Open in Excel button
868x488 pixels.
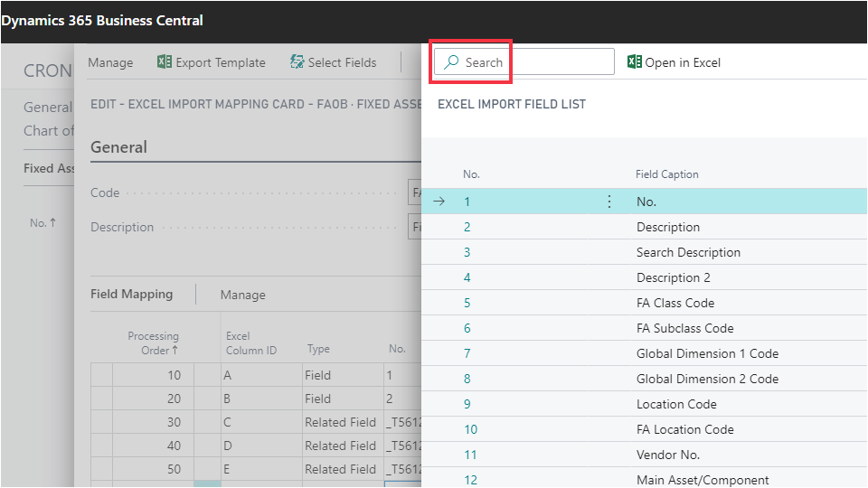coord(674,62)
